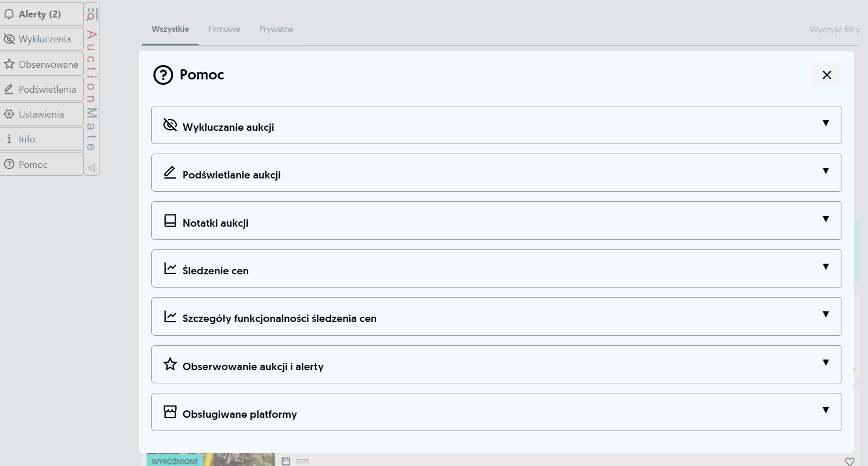Screen dimensions: 868x466
Task: Click the Wykluczenia crossed-eye icon
Action: tap(9, 39)
